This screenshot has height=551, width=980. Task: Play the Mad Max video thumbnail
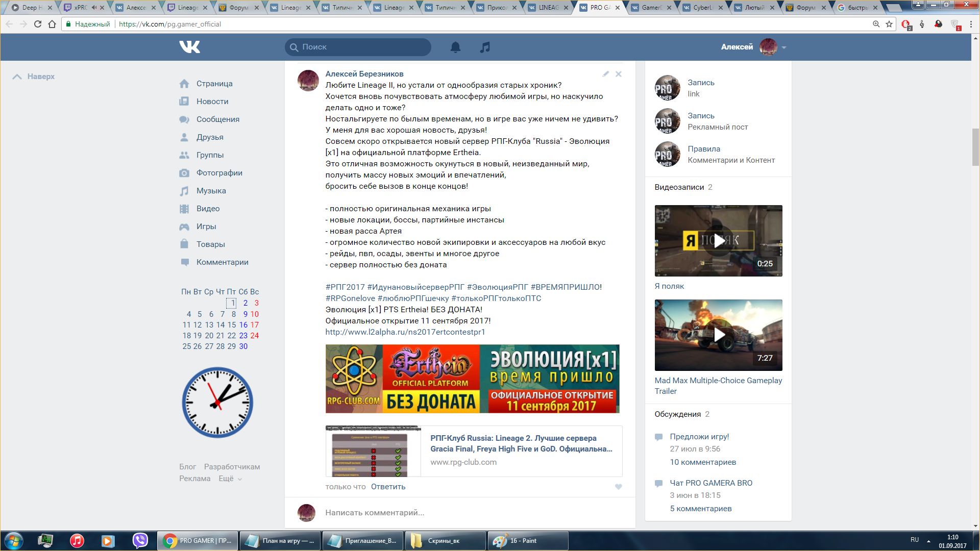click(719, 335)
